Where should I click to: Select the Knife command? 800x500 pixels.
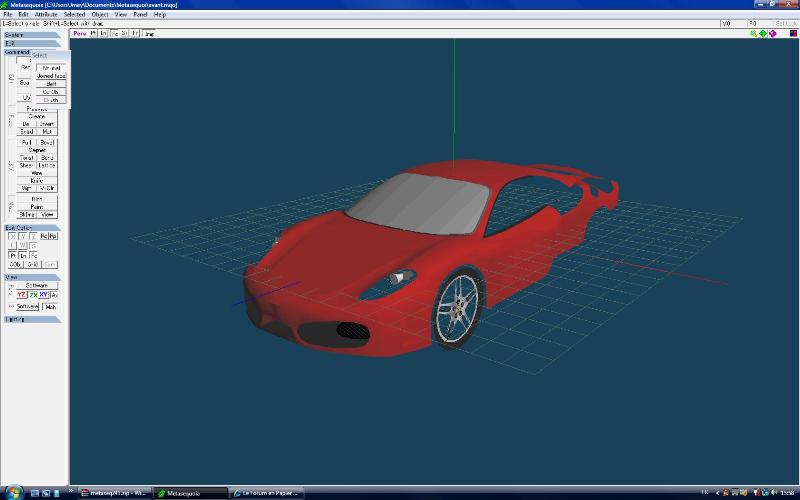coord(37,181)
